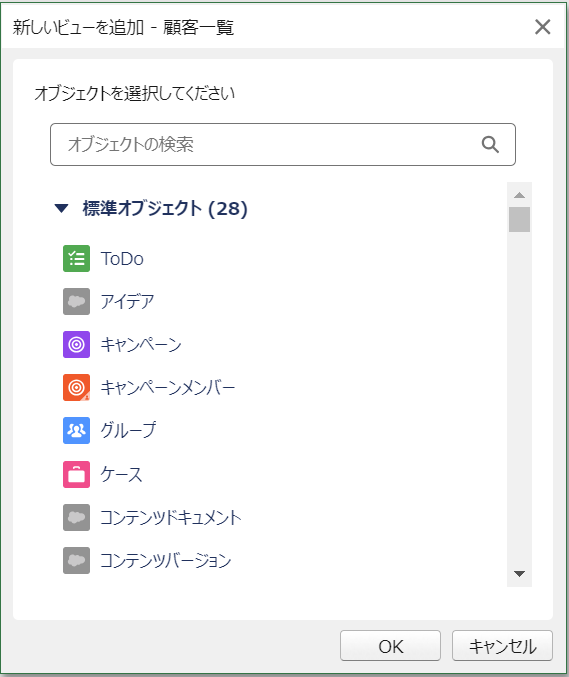The height and width of the screenshot is (677, 569).
Task: Pick the ケース object label
Action: tap(121, 475)
